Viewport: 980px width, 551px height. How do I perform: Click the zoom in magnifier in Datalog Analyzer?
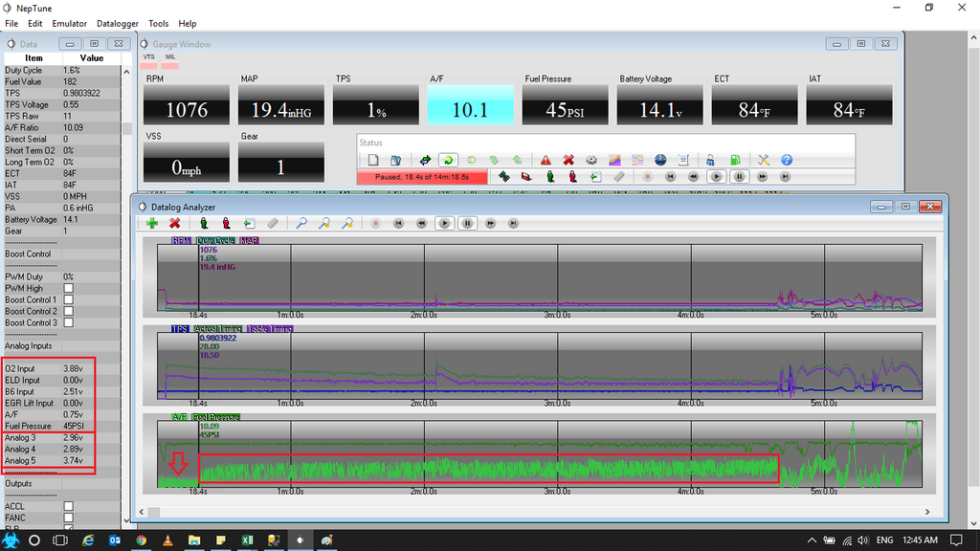coord(324,223)
